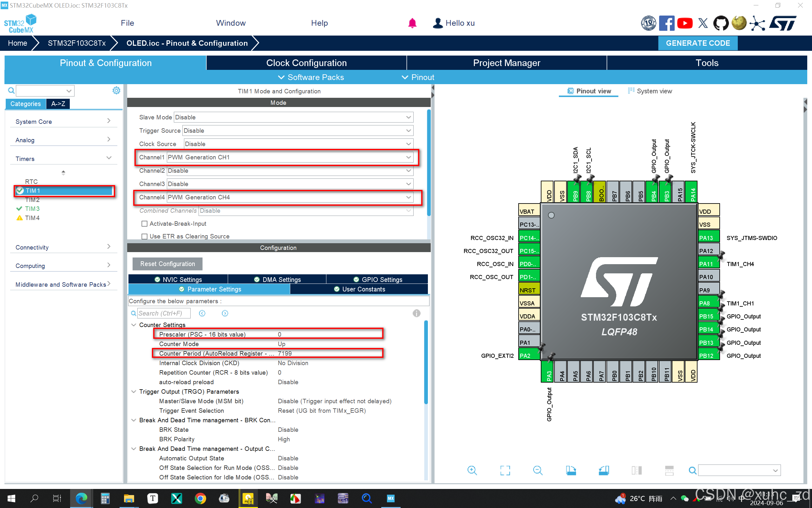The image size is (812, 508).
Task: Open the Channel1 PWM Generation dropdown
Action: (290, 157)
